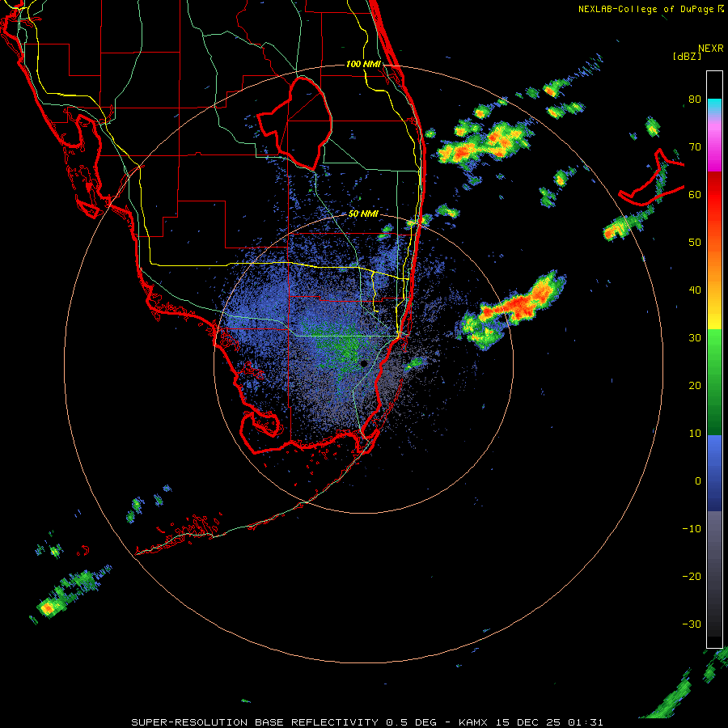Select the 0 dBZ scale label
Screen dimensions: 728x728
coord(698,481)
